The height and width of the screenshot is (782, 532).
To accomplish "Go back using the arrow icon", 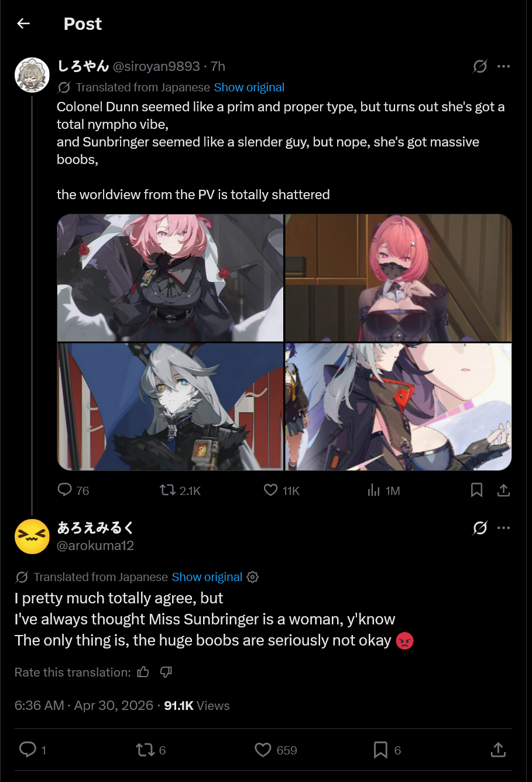I will coord(23,23).
